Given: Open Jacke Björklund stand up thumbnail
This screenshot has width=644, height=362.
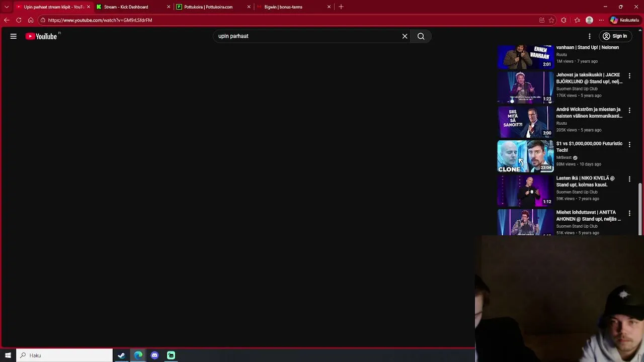Looking at the screenshot, I should [525, 87].
